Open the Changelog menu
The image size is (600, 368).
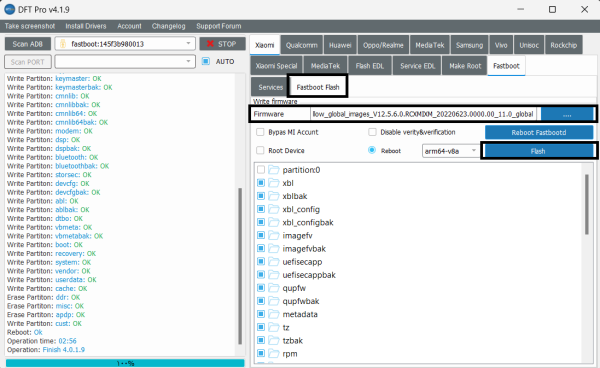[168, 26]
